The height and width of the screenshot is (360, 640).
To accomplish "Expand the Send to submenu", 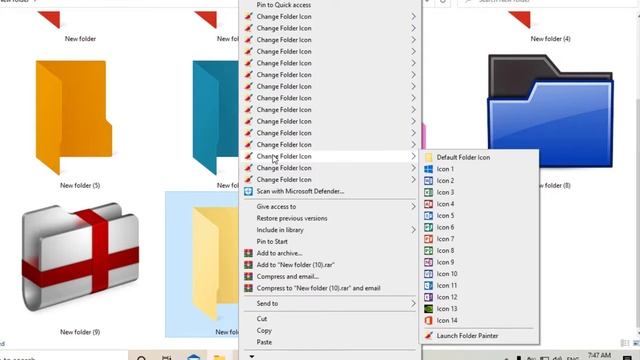I will click(330, 303).
